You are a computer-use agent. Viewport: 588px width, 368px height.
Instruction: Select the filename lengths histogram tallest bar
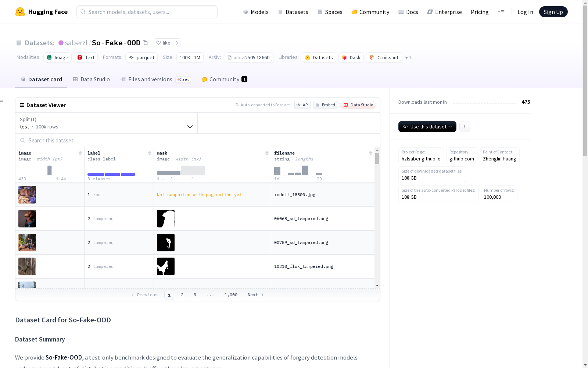(305, 170)
